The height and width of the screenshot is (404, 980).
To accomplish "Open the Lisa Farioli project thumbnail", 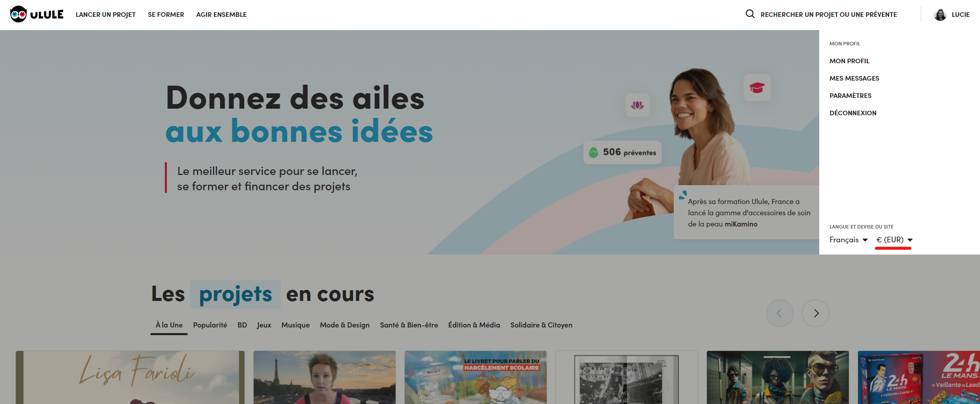I will point(130,377).
